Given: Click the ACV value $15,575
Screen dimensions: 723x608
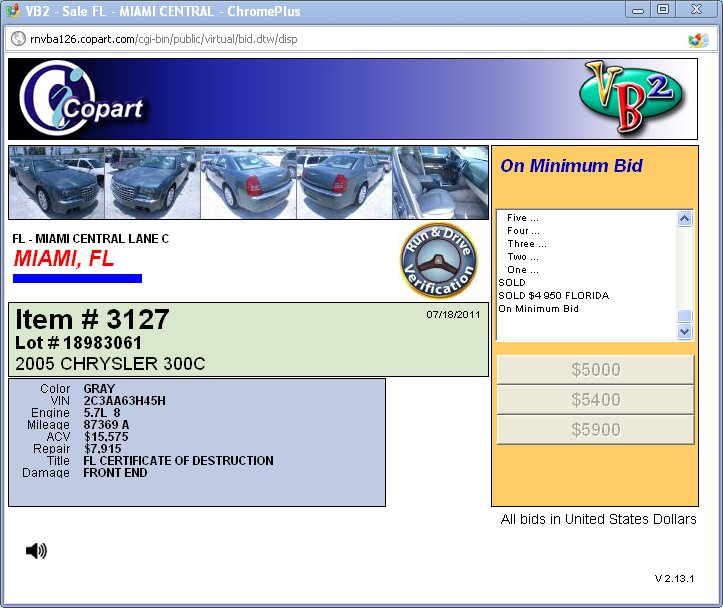Looking at the screenshot, I should pos(106,437).
